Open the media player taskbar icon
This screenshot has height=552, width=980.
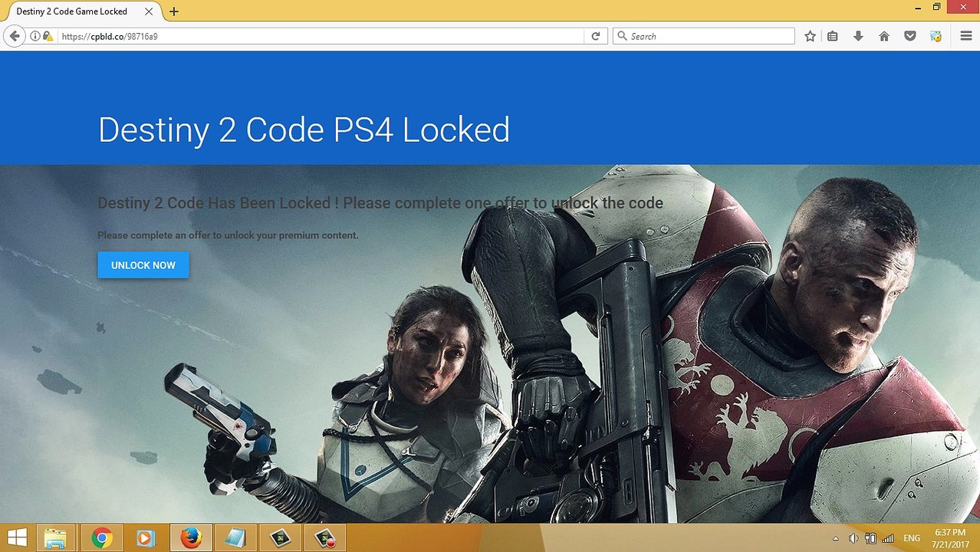146,538
